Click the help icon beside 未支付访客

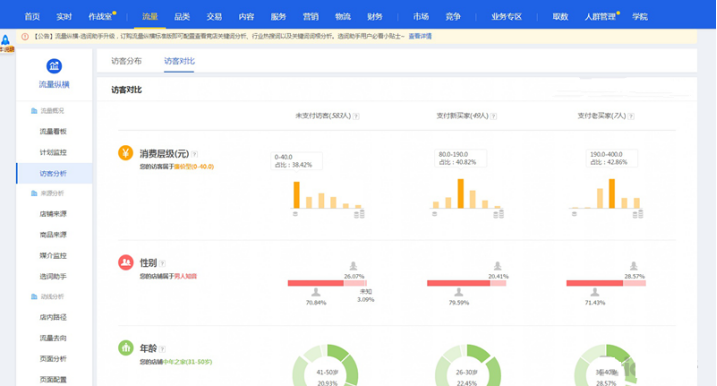click(356, 116)
